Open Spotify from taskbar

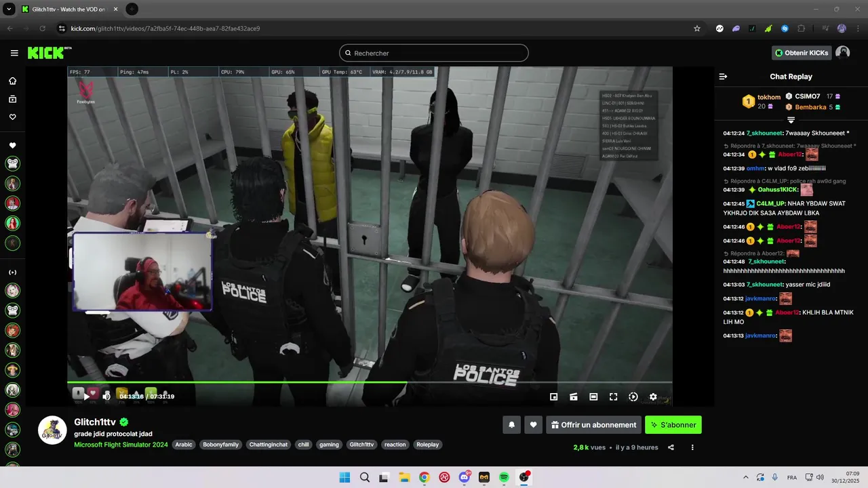(504, 477)
